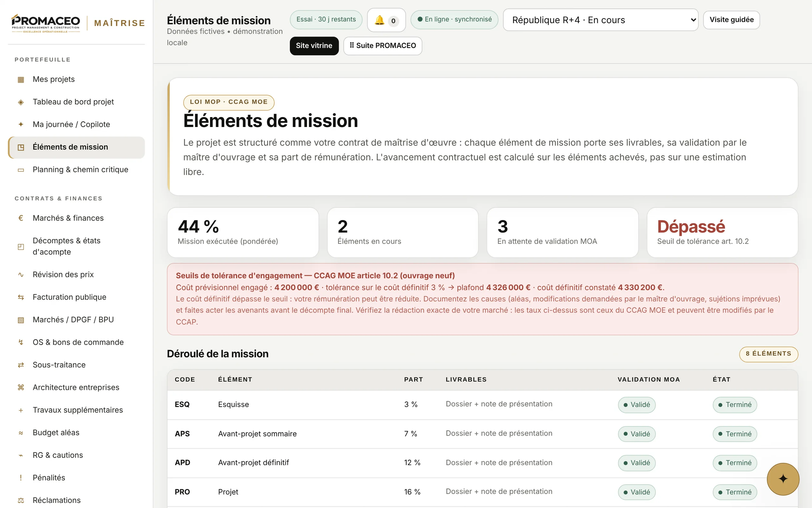
Task: Open the Site vitrine button
Action: [314, 46]
